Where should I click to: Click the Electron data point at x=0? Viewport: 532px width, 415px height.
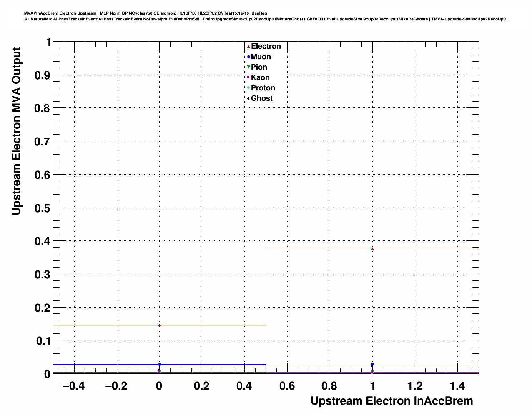(x=159, y=325)
